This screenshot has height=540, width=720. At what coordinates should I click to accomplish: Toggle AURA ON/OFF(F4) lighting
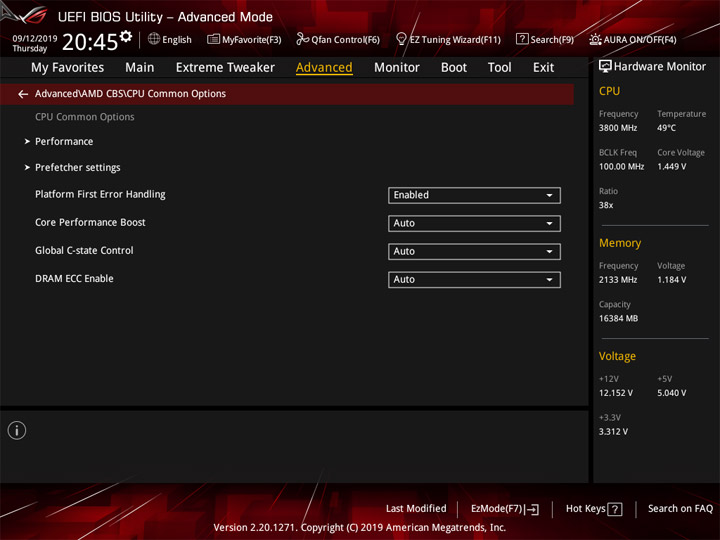click(633, 39)
